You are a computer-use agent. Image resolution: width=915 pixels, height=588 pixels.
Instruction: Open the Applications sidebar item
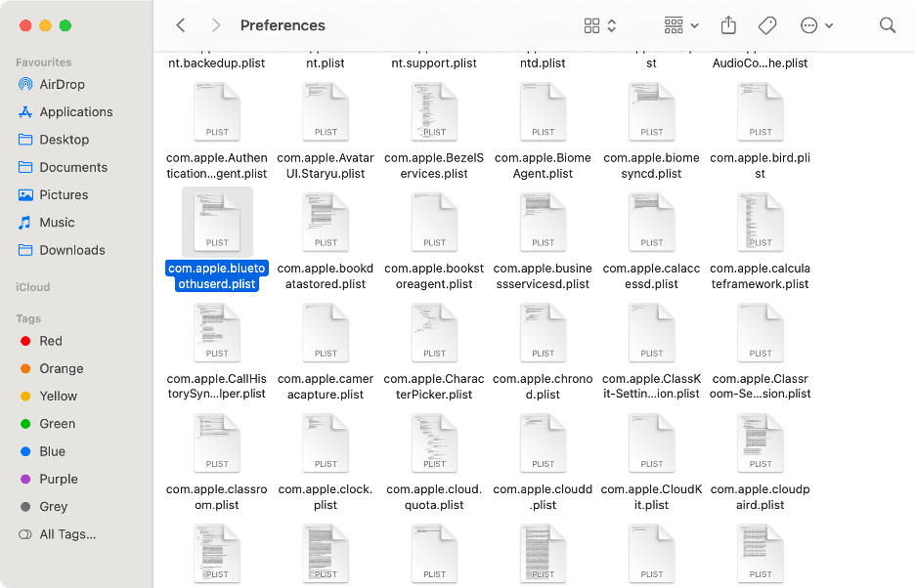tap(77, 111)
